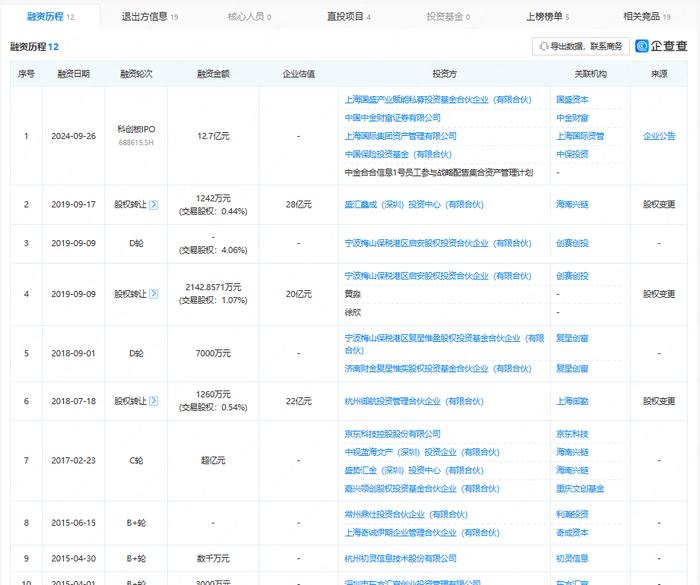The width and height of the screenshot is (700, 585).
Task: Open 杭州倾歆投资管理合伙企业 link
Action: [x=414, y=401]
